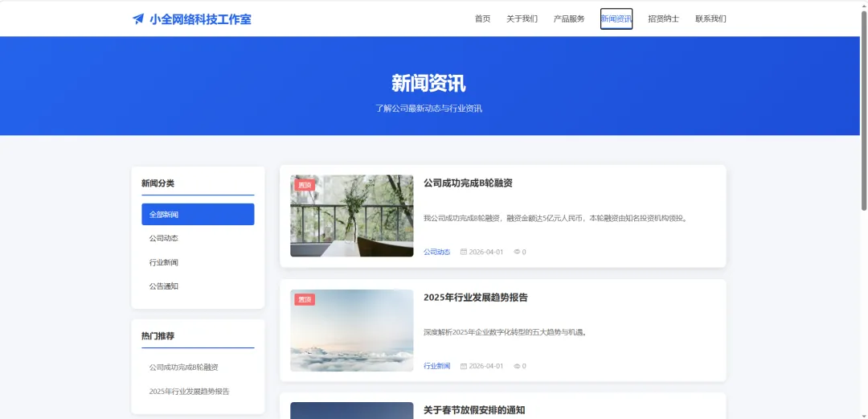Click the calendar icon in the B轮融资 card
The height and width of the screenshot is (419, 868).
464,252
